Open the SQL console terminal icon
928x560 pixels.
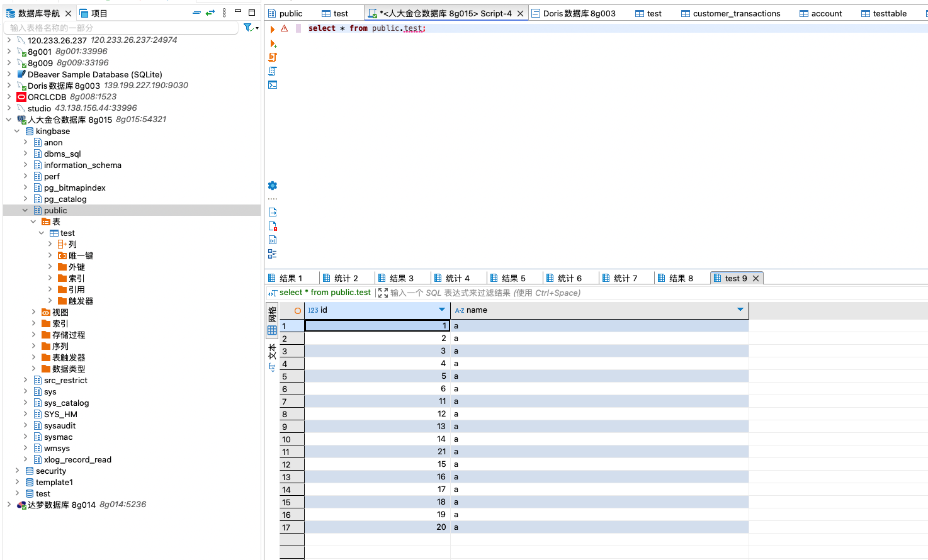273,85
